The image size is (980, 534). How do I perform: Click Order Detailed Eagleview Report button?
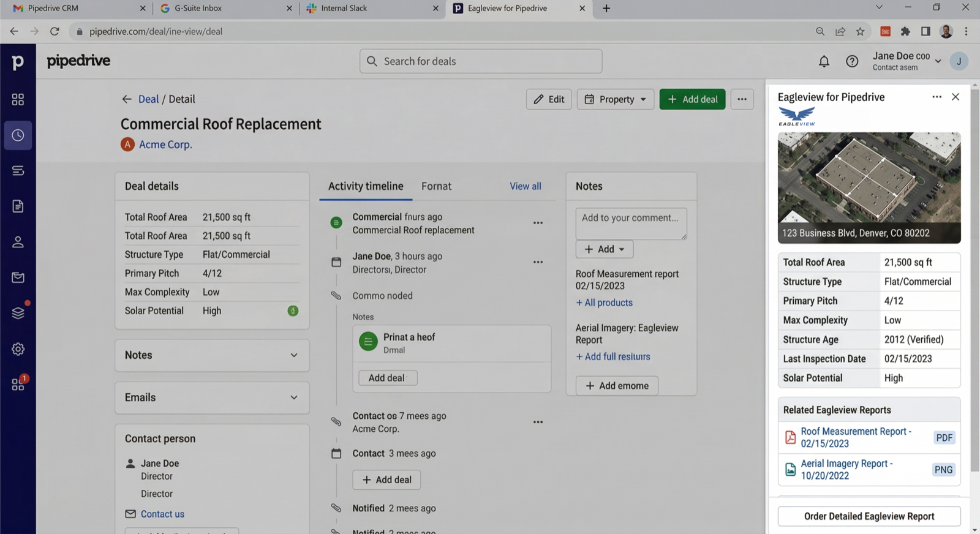pyautogui.click(x=869, y=516)
